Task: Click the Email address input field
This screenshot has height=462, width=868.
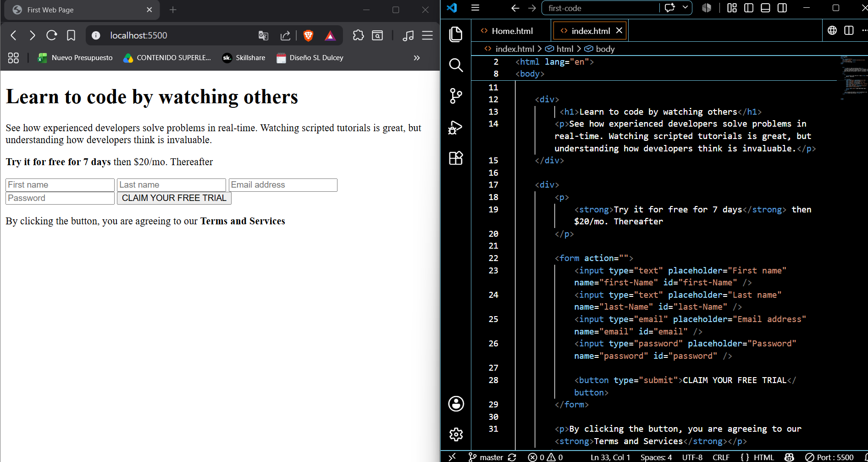Action: click(x=283, y=185)
